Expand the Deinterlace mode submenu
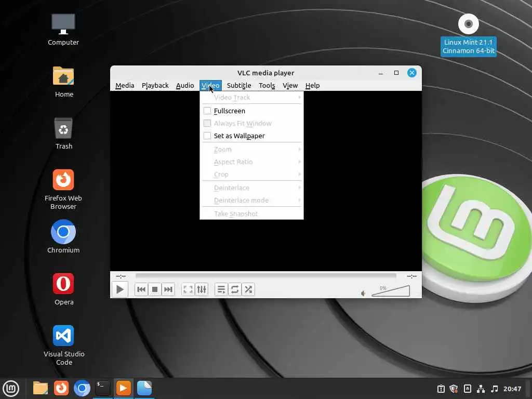Viewport: 532px width, 399px height. [x=251, y=200]
